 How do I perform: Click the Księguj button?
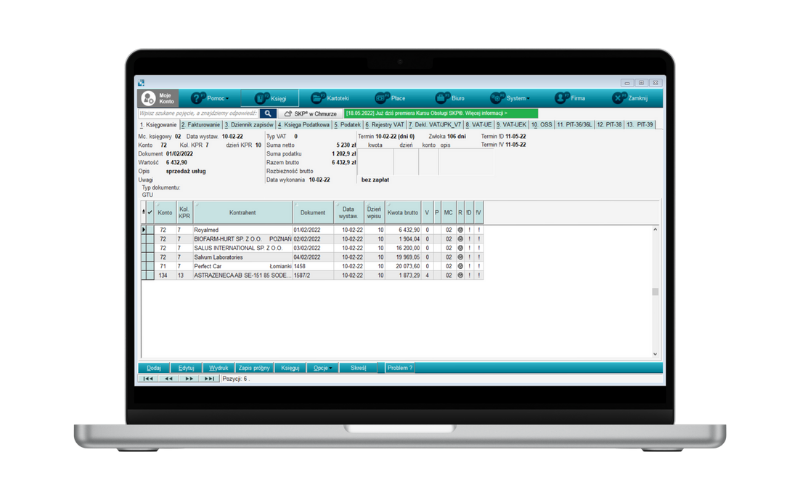pos(290,368)
